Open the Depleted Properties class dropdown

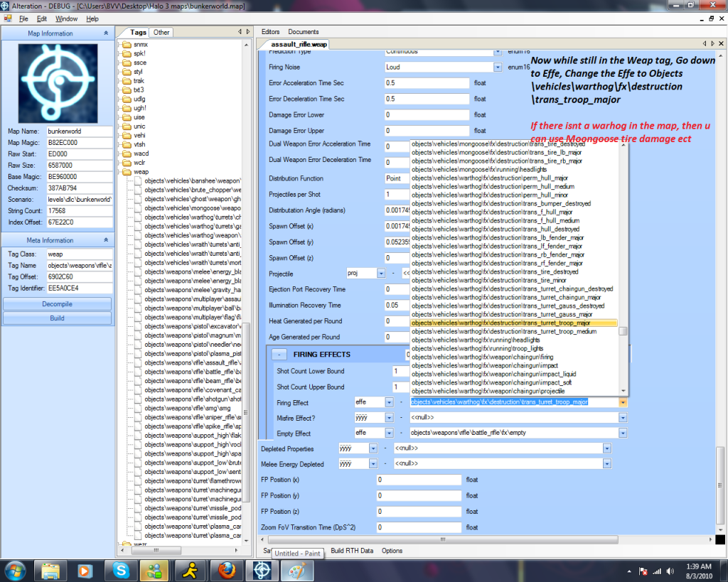click(373, 448)
